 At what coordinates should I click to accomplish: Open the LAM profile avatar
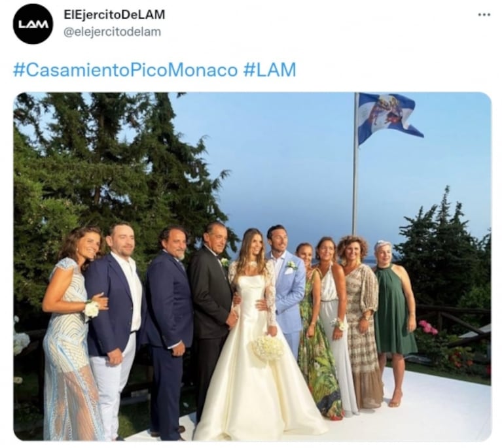(33, 24)
